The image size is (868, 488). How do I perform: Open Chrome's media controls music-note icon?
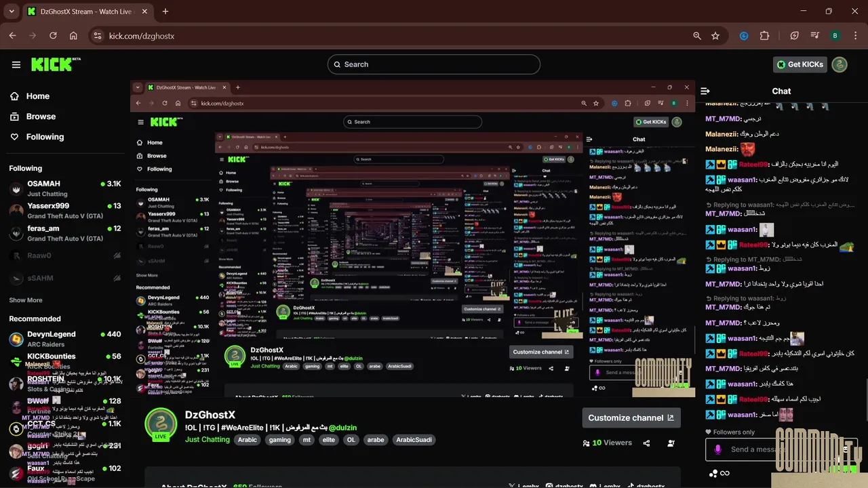[x=815, y=36]
